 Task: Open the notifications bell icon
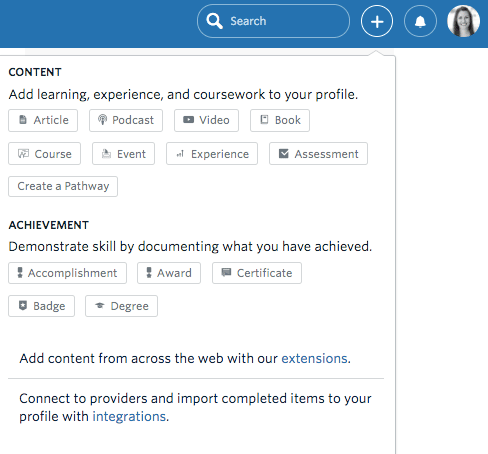tap(420, 22)
